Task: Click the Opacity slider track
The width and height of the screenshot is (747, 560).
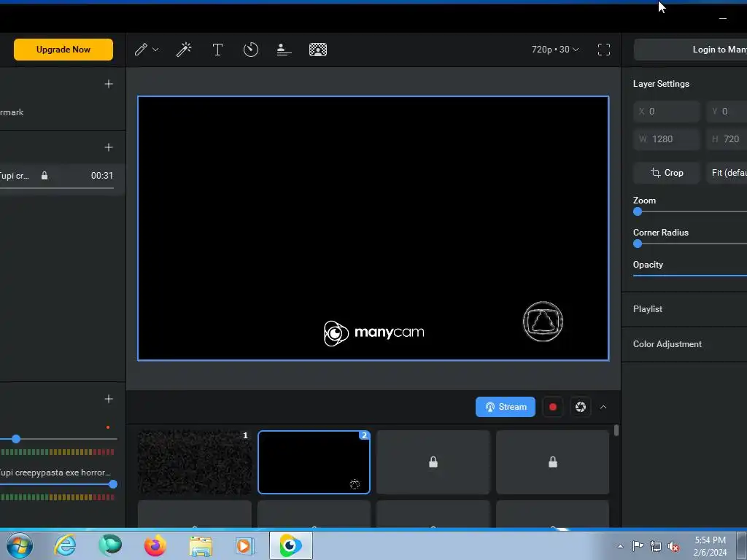Action: click(690, 275)
